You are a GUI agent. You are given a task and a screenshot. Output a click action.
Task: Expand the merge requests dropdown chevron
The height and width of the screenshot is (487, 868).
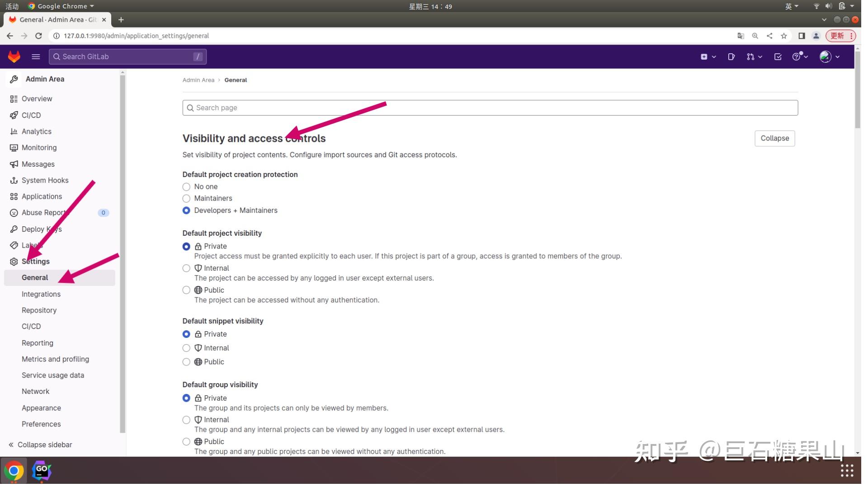(760, 56)
